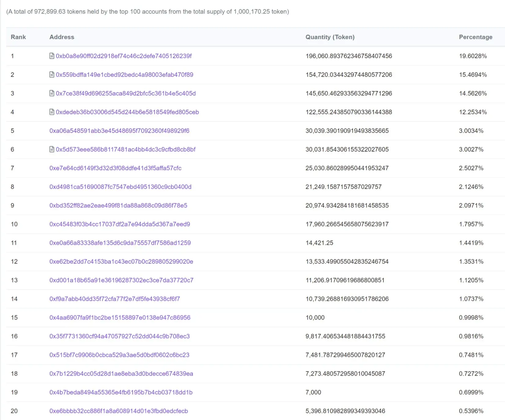Viewport: 505px width, 420px height.
Task: Select quantity 14,421.25 in row 11
Action: point(319,243)
